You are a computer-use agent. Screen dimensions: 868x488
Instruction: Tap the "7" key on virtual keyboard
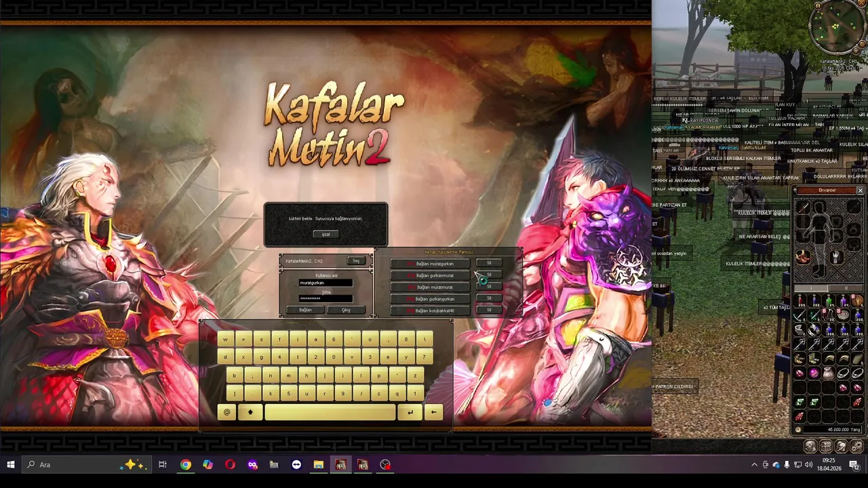click(424, 357)
